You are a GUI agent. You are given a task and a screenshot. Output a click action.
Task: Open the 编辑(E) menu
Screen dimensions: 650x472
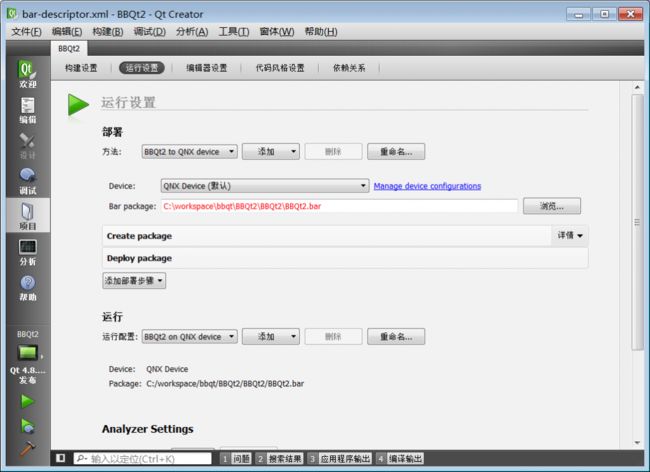(x=67, y=31)
